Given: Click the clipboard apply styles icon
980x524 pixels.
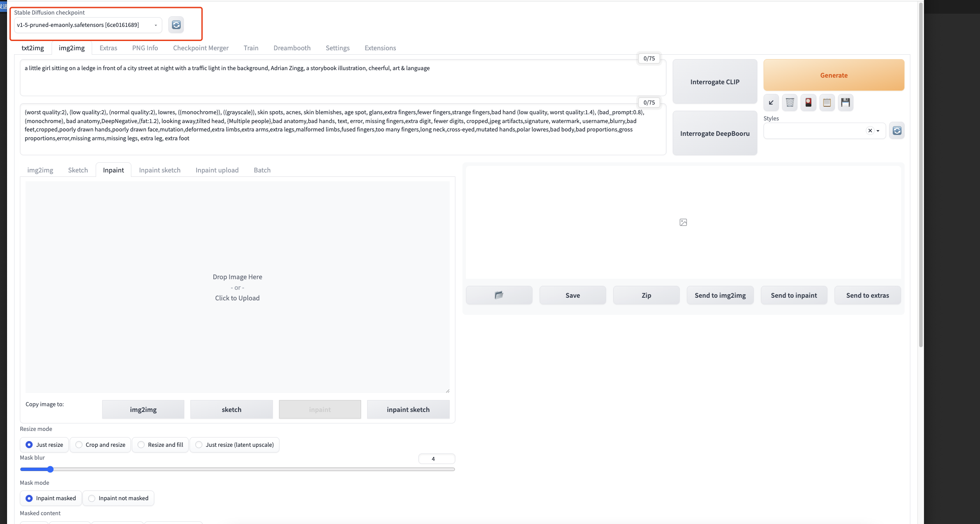Looking at the screenshot, I should pyautogui.click(x=827, y=102).
